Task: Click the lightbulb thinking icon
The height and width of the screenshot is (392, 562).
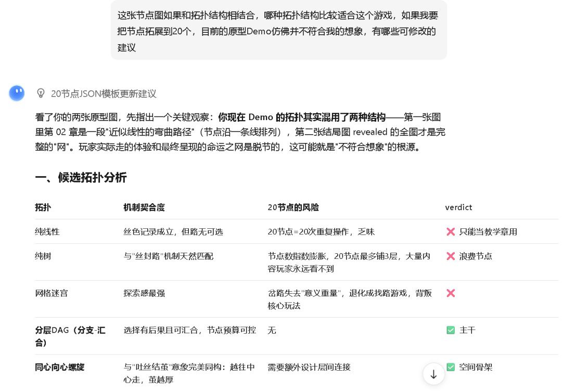Action: pyautogui.click(x=41, y=94)
